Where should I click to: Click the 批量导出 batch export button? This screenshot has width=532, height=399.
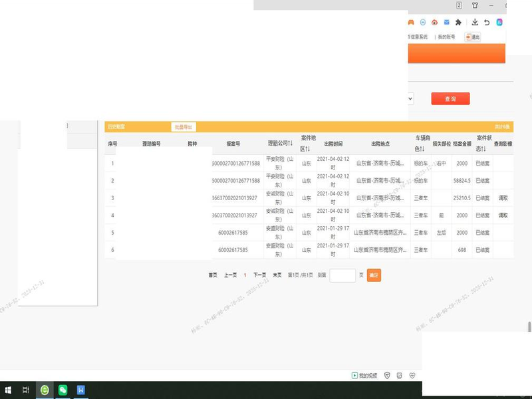tap(184, 126)
